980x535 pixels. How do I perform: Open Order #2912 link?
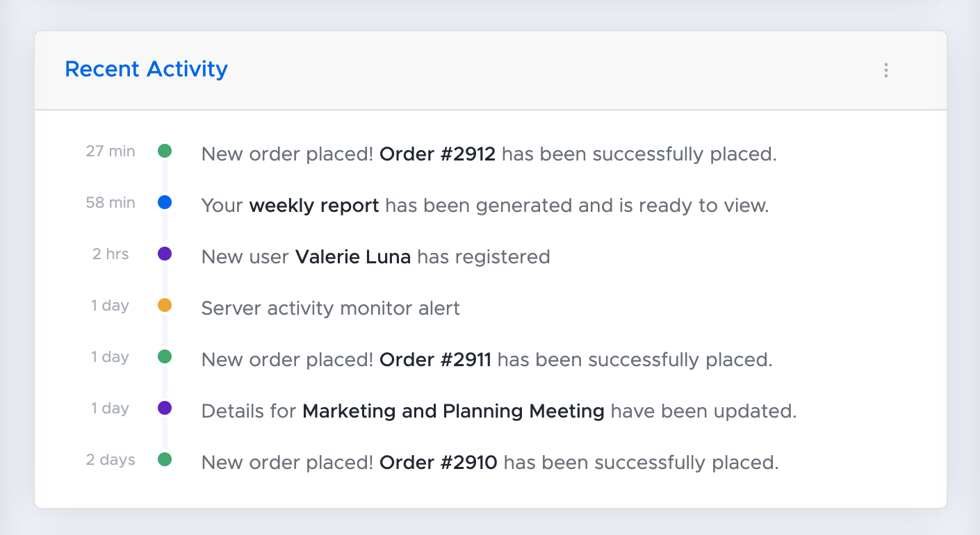437,154
